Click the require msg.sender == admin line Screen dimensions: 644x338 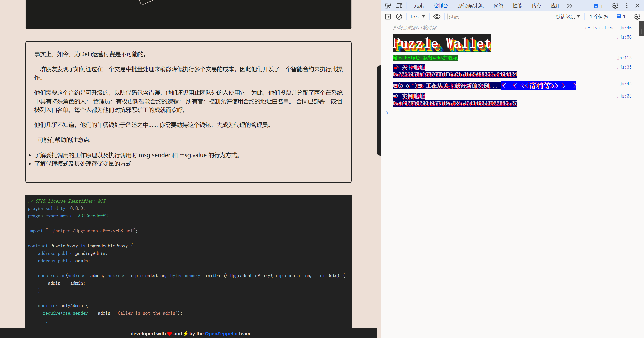coord(112,313)
